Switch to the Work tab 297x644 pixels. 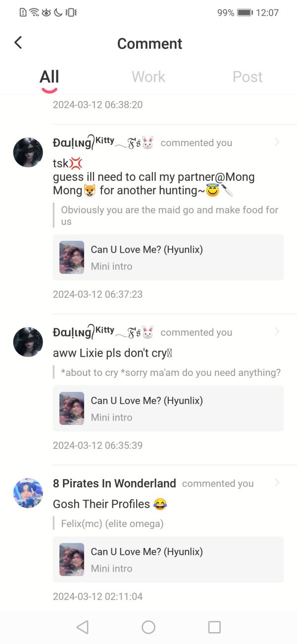[x=148, y=77]
